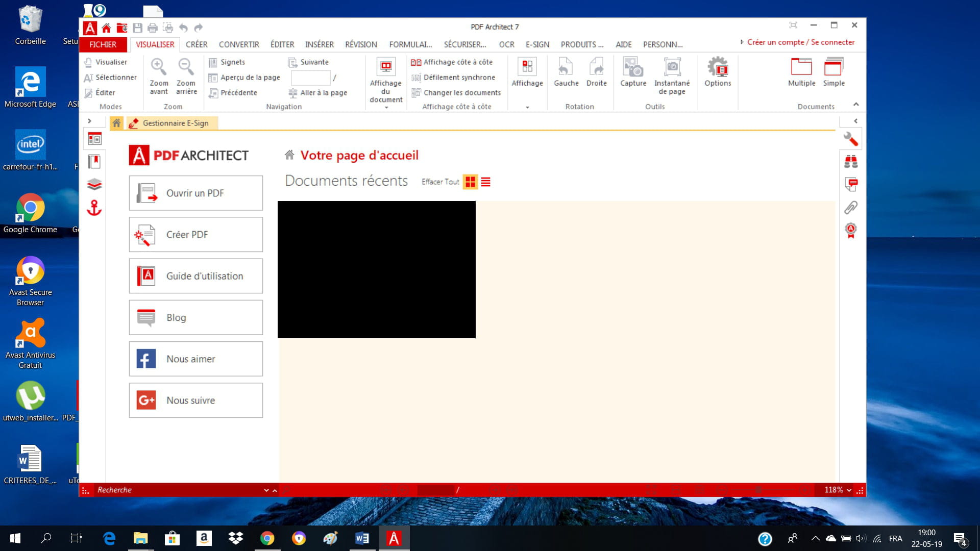Click the undo arrow in quick access toolbar
Viewport: 980px width, 551px height.
click(x=183, y=28)
